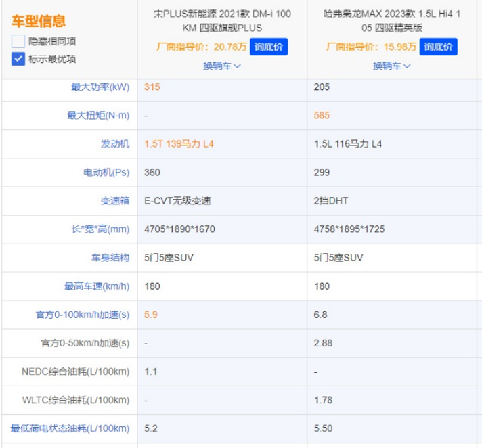The width and height of the screenshot is (482, 448).
Task: Click the 发动机 spec label
Action: click(x=115, y=143)
